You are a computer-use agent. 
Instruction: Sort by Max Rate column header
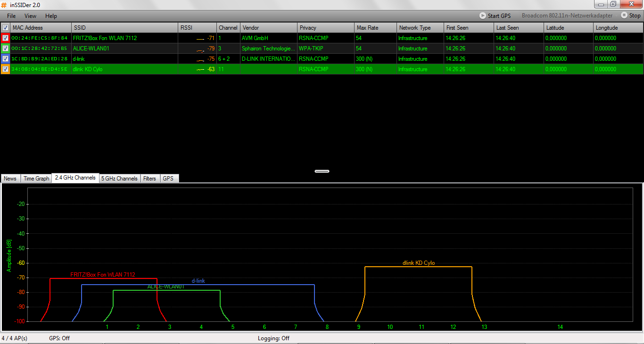click(375, 28)
